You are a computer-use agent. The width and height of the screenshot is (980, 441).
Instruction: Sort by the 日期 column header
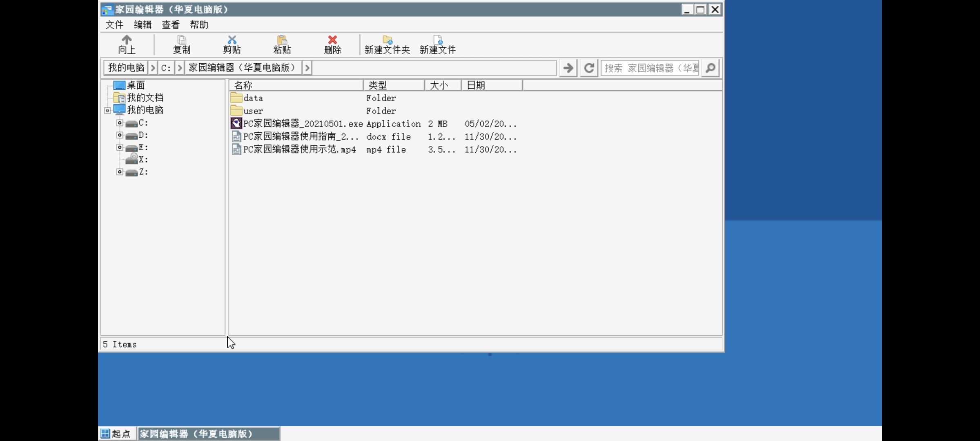point(492,85)
